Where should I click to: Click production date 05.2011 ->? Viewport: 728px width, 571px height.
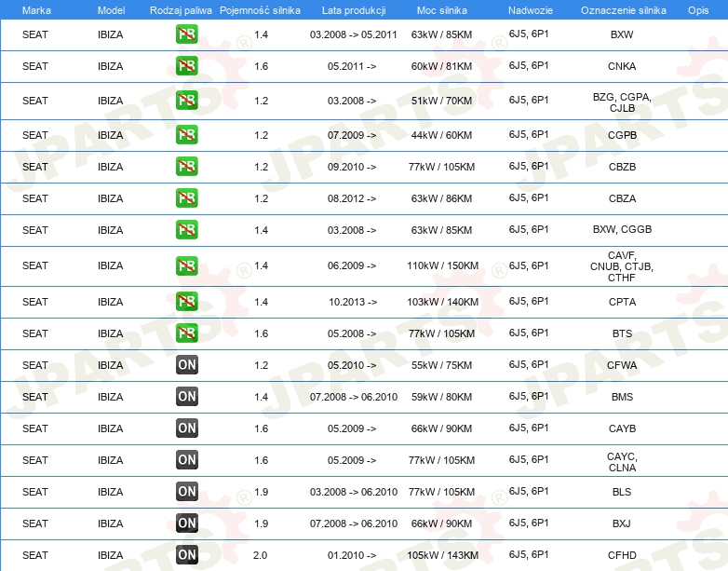(352, 66)
